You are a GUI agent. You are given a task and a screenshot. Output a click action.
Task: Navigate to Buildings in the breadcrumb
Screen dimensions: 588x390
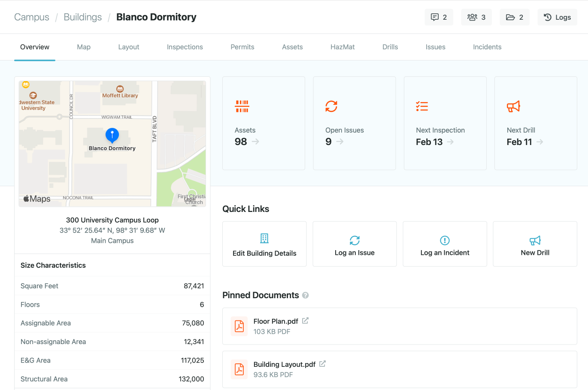[83, 17]
